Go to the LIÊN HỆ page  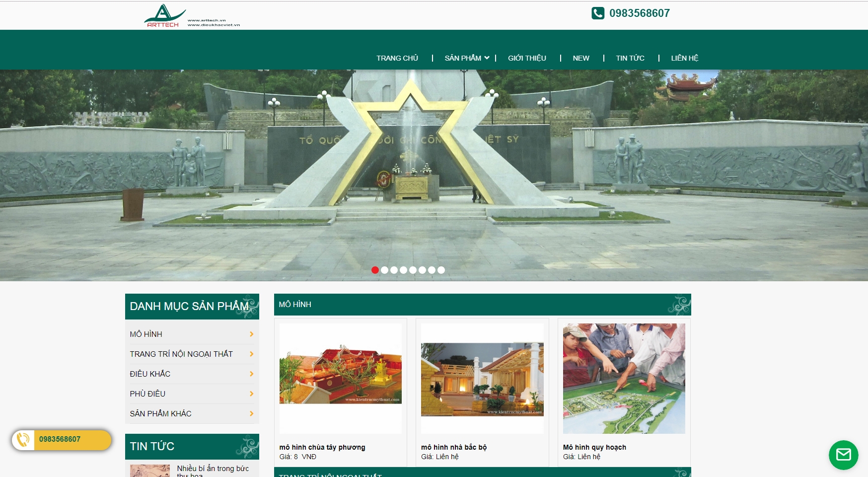[685, 58]
